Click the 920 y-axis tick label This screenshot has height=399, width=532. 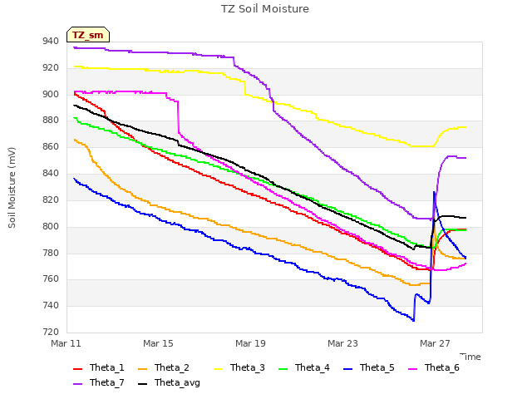click(51, 68)
